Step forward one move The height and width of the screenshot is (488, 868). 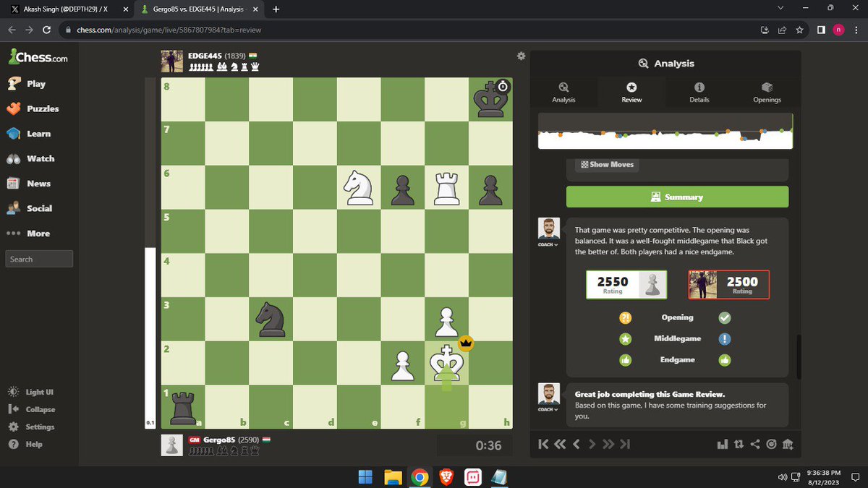[592, 444]
